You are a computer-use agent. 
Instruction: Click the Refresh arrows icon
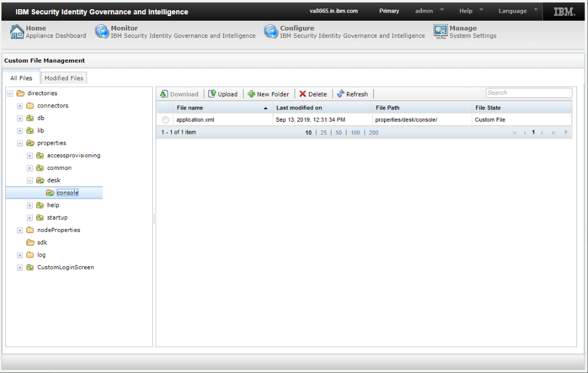point(341,94)
